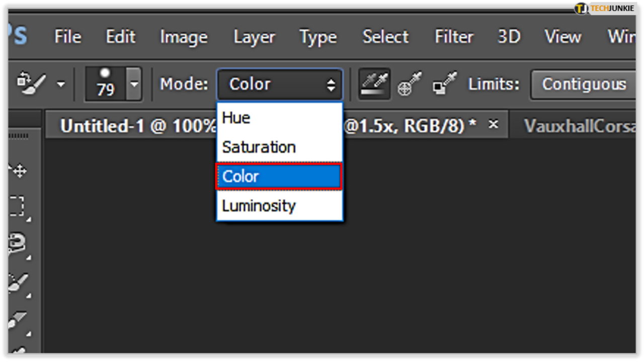Open the Limits Contiguous dropdown

[584, 84]
